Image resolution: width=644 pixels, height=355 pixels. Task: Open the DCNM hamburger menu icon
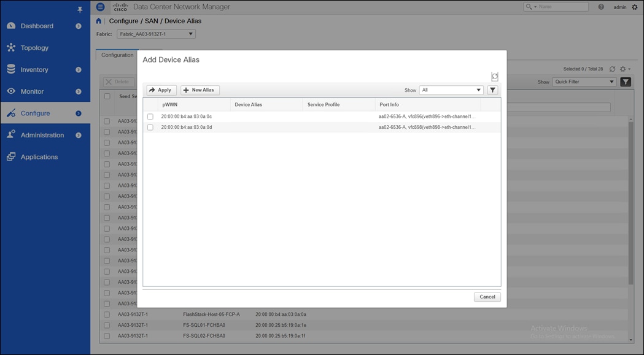point(100,7)
